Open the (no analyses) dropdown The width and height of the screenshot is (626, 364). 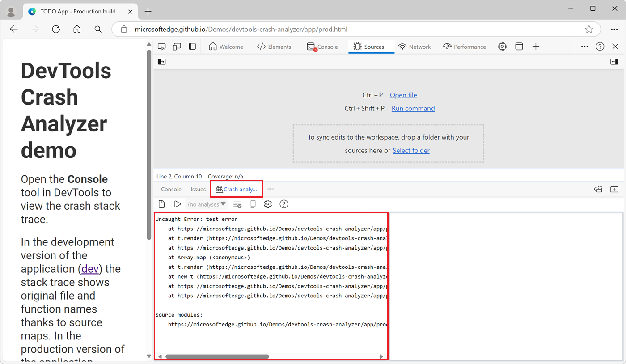207,204
